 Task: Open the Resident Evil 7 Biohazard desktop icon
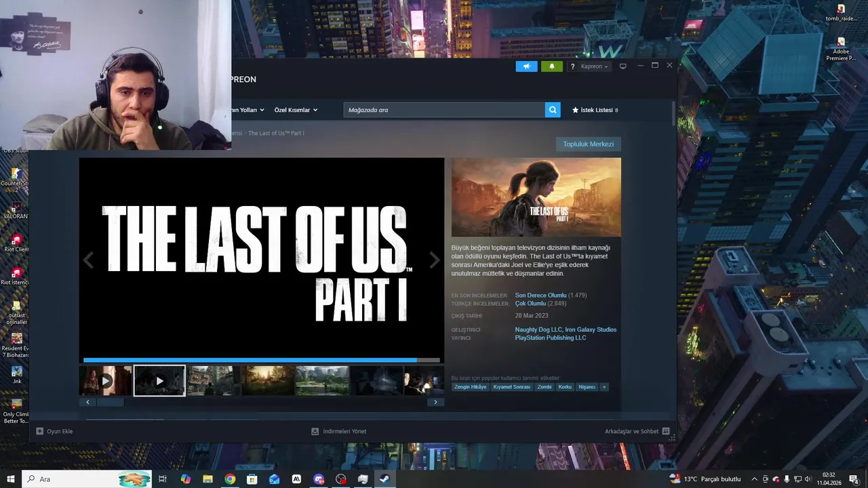pos(16,346)
